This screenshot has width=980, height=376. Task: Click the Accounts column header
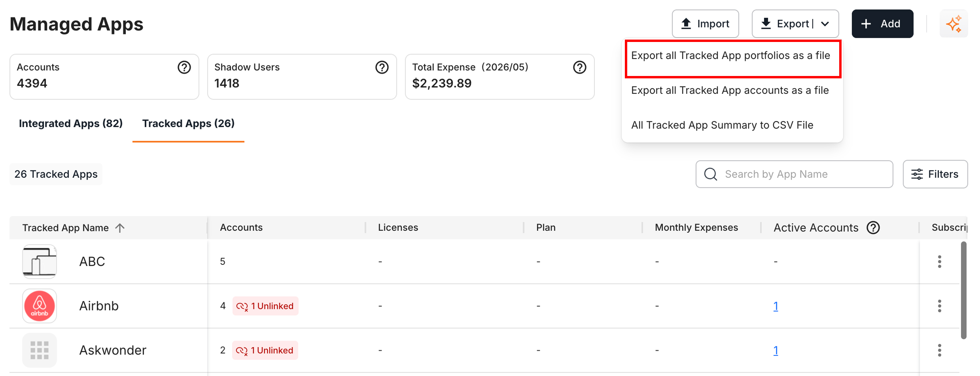click(241, 228)
